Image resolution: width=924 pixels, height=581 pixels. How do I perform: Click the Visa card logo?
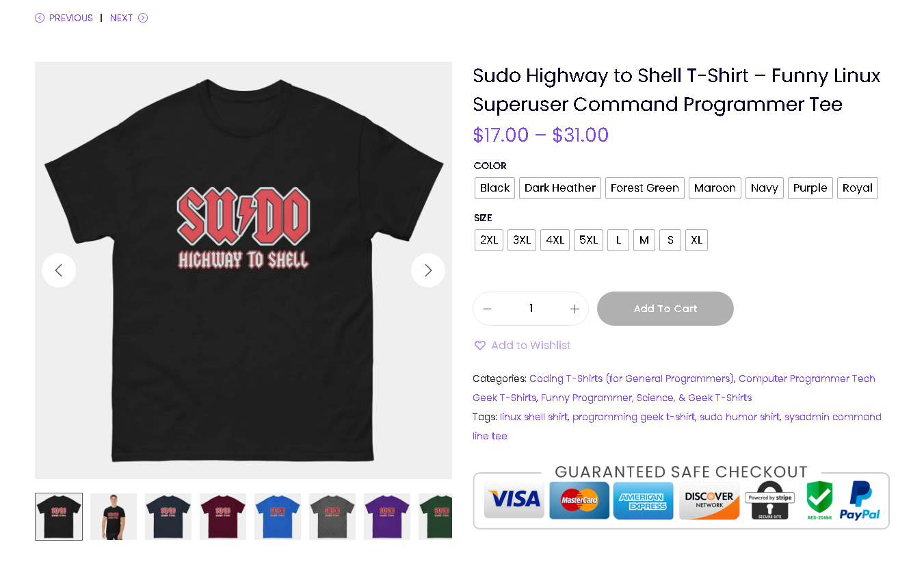point(514,500)
